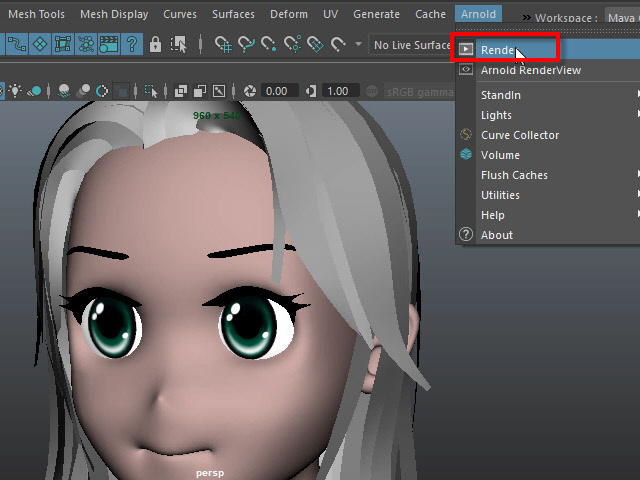Click the snap to points icon
The image size is (640, 480).
(269, 45)
